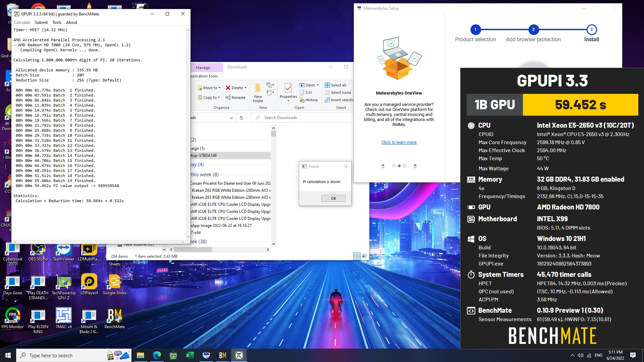The width and height of the screenshot is (644, 362).
Task: Click the BenchMate BM taskbar icon
Action: point(222,355)
